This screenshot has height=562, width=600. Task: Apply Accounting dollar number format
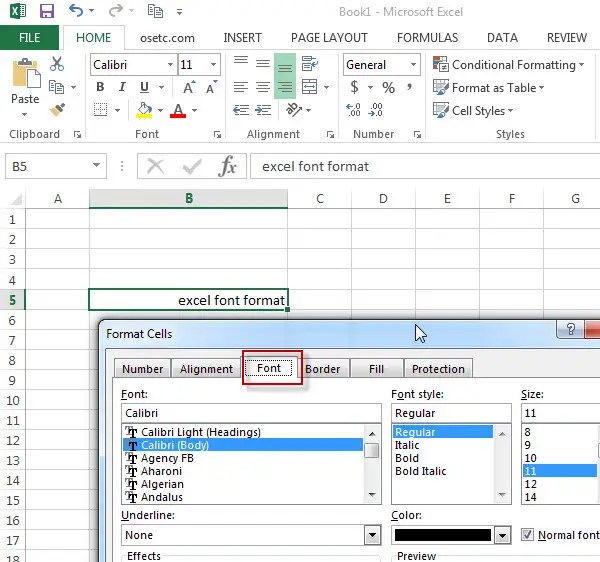click(x=355, y=87)
